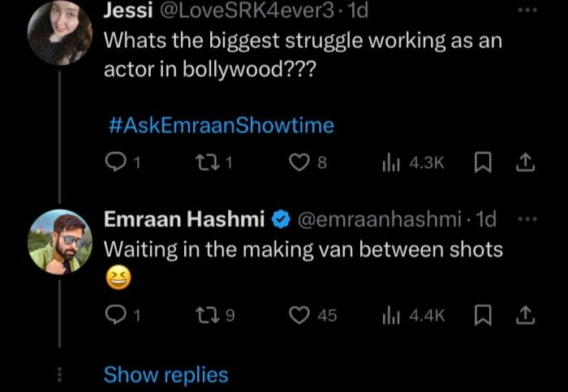568x392 pixels.
Task: Click Jessi's profile picture
Action: pyautogui.click(x=59, y=32)
